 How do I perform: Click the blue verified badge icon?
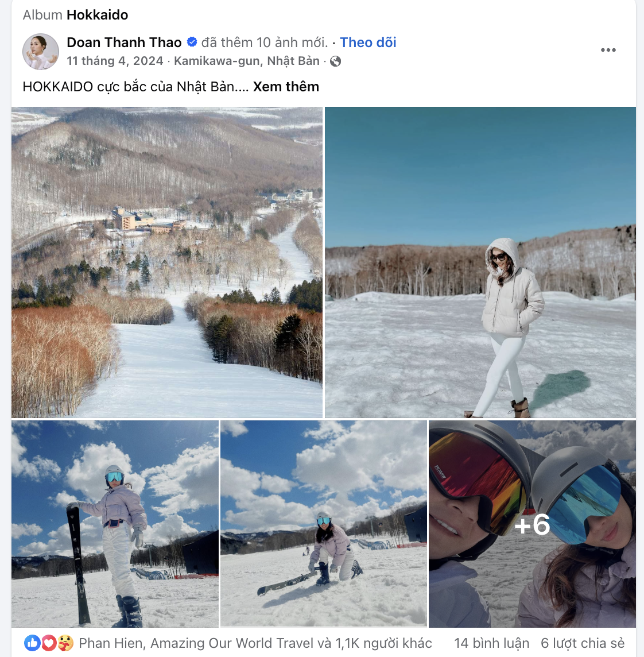[192, 42]
